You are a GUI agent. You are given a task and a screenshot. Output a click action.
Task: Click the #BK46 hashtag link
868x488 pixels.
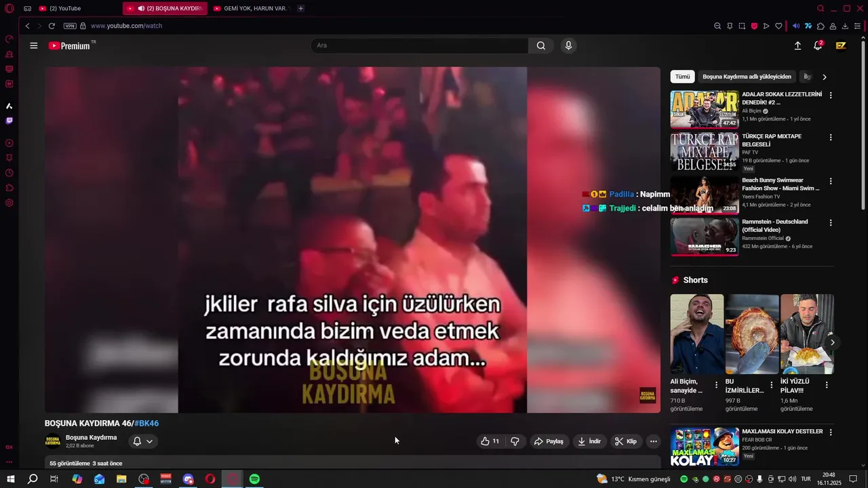click(x=146, y=424)
